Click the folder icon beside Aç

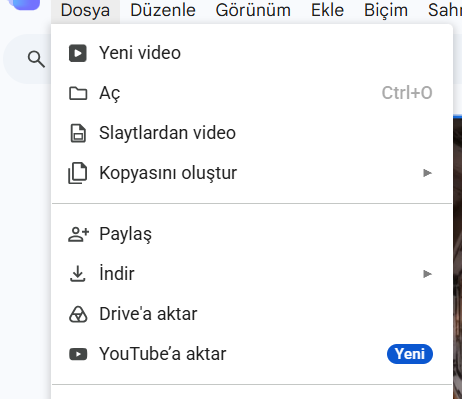[78, 93]
